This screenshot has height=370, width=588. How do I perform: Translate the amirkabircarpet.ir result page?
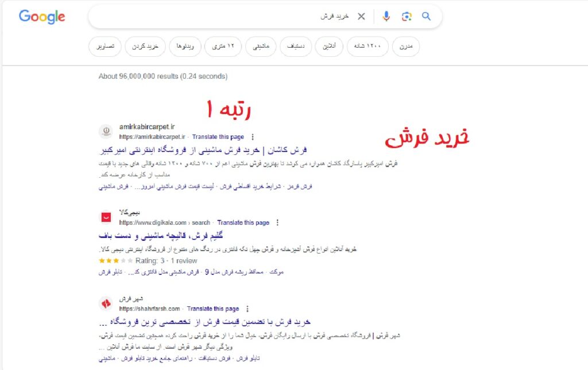coord(218,137)
